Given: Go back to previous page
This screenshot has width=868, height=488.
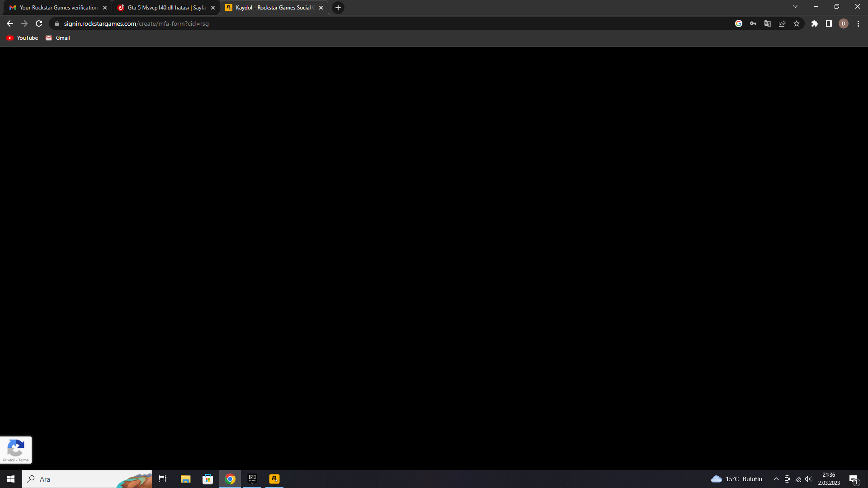Looking at the screenshot, I should pyautogui.click(x=10, y=23).
